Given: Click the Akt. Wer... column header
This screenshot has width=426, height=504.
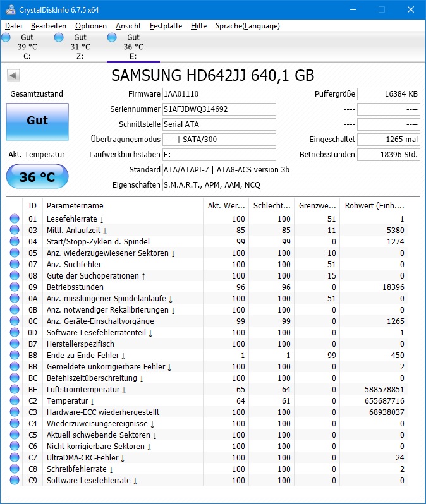Looking at the screenshot, I should point(226,205).
